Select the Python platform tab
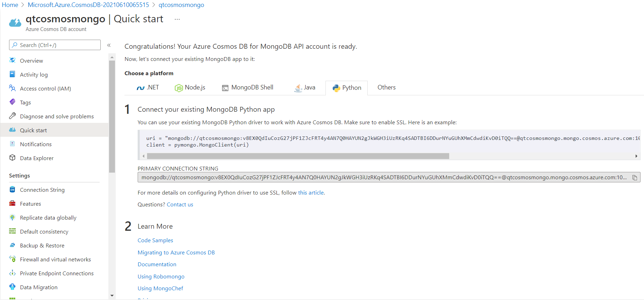The image size is (644, 300). [x=347, y=88]
